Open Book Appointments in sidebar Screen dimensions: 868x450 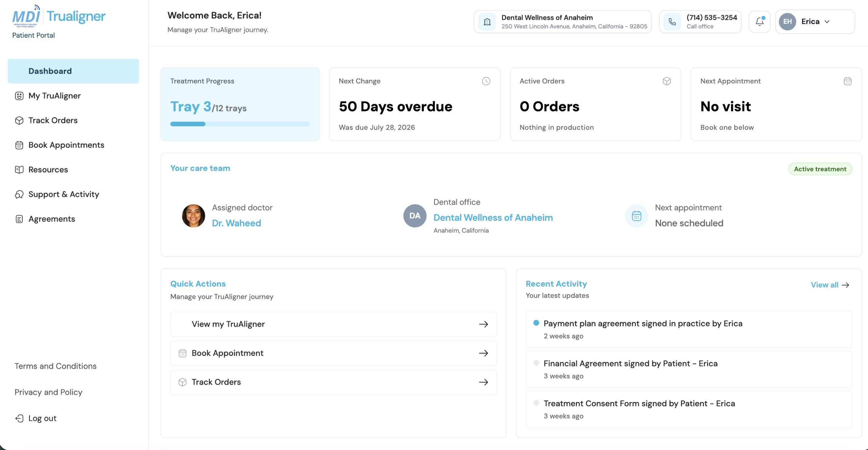tap(66, 145)
